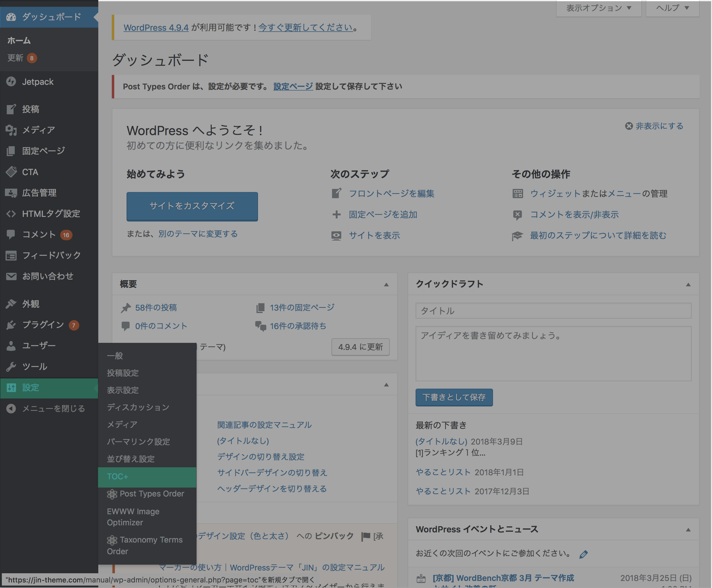Screen dimensions: 712x588
Task: Click the widget grid icon beside ウィジェット
Action: click(x=517, y=194)
